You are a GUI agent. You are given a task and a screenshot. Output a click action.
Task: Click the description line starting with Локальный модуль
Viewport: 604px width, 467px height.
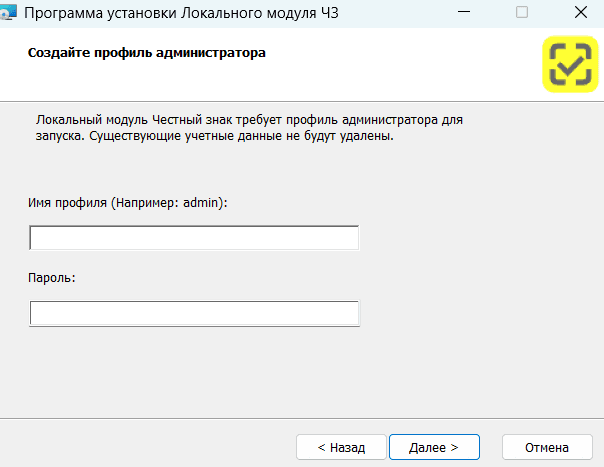tap(248, 119)
